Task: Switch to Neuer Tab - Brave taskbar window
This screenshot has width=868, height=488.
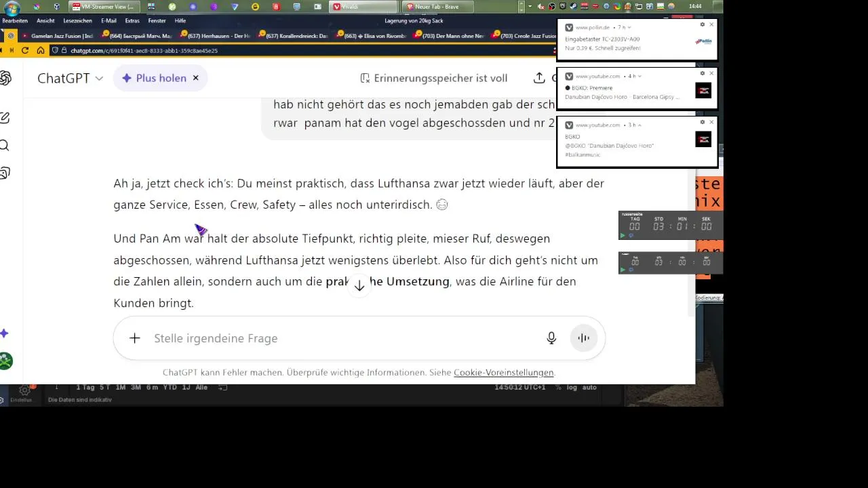Action: 438,7
